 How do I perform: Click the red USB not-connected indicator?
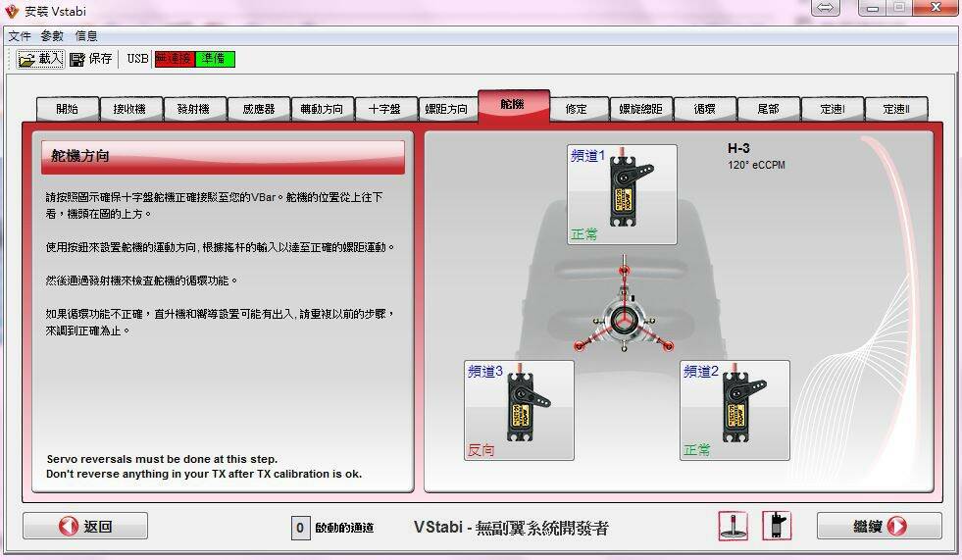coord(175,59)
